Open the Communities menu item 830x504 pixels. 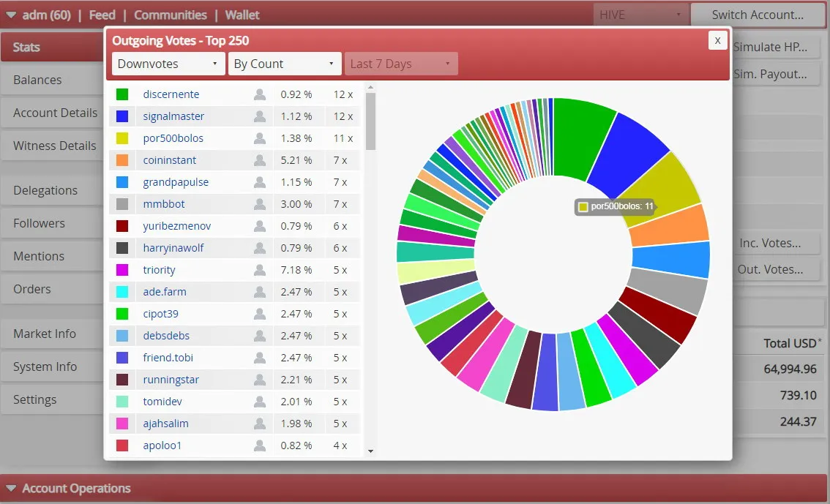coord(170,15)
